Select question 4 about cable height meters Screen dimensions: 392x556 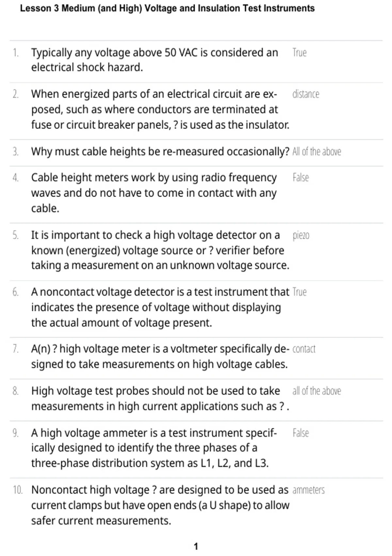(x=154, y=193)
